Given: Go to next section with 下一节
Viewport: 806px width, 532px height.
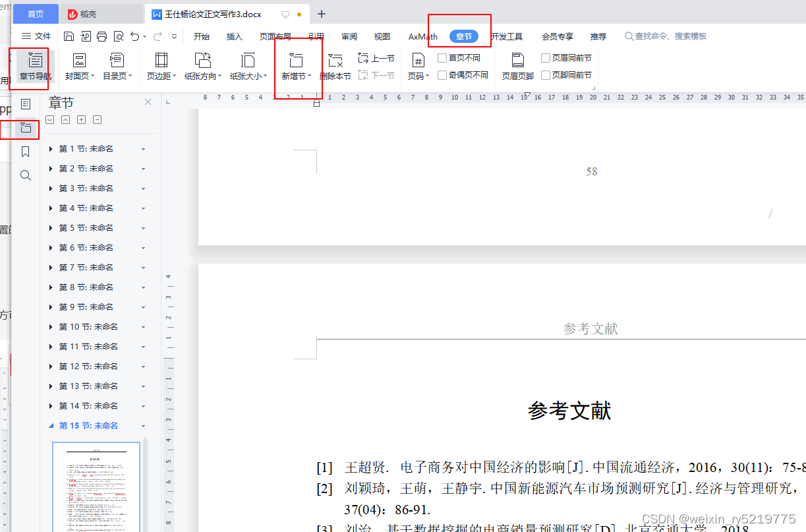Looking at the screenshot, I should pos(376,76).
